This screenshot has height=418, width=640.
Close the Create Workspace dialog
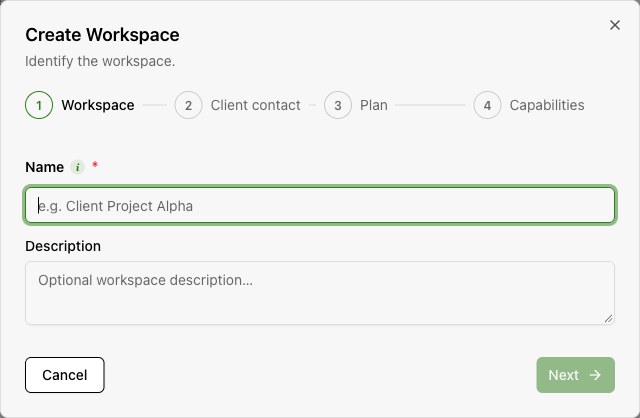click(x=615, y=25)
